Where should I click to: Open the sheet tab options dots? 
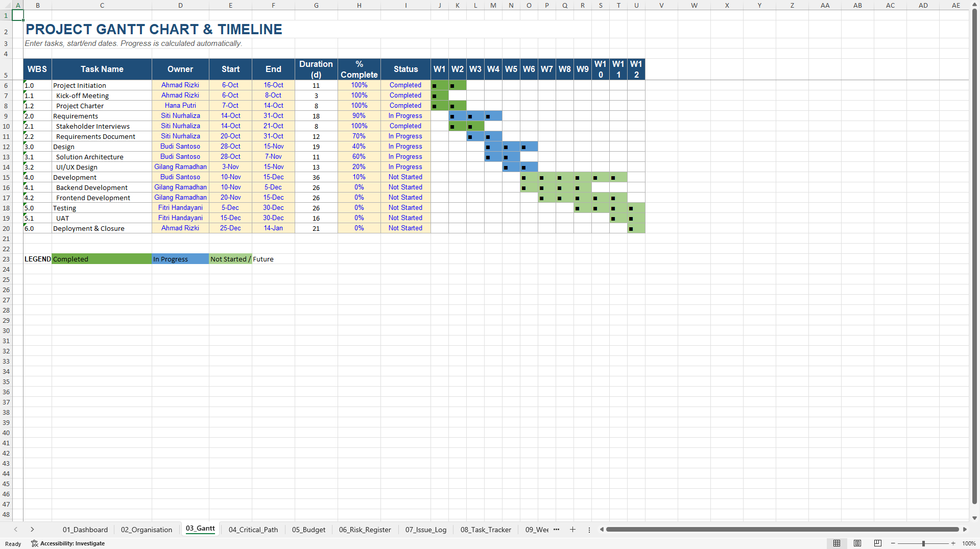[x=589, y=530]
